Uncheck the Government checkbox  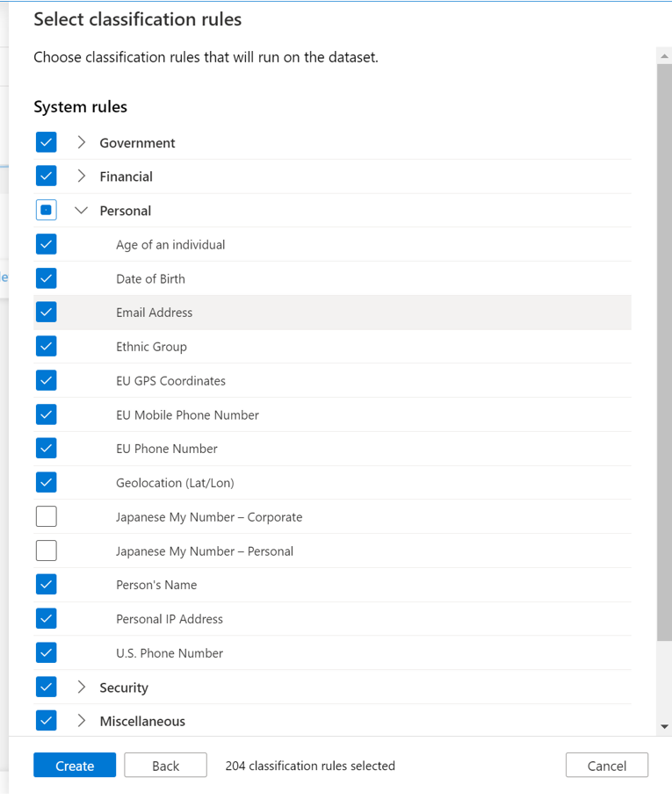coord(46,142)
